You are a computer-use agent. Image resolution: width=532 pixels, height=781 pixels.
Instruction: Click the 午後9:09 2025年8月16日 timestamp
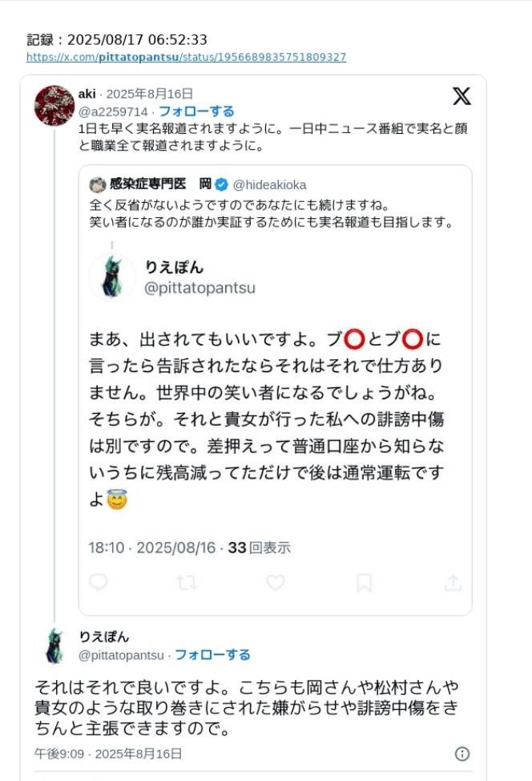108,754
